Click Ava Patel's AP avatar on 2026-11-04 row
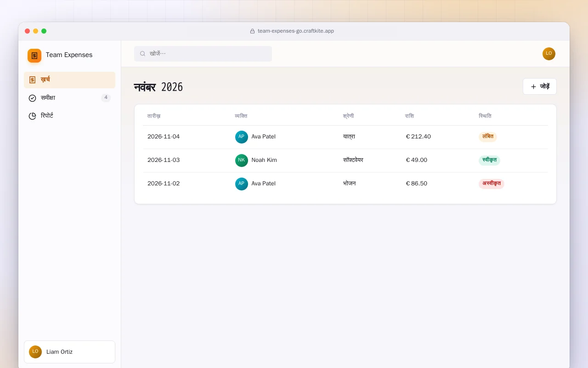Screen dimensions: 588x368 [242, 137]
